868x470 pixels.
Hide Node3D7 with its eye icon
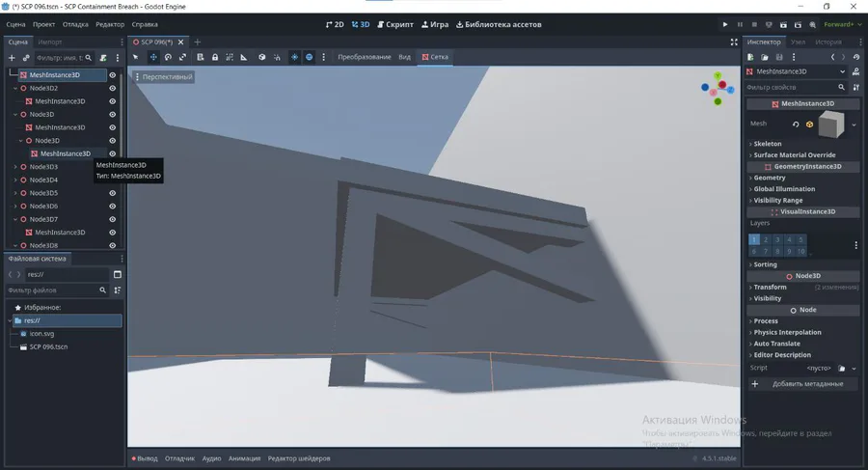tap(113, 219)
